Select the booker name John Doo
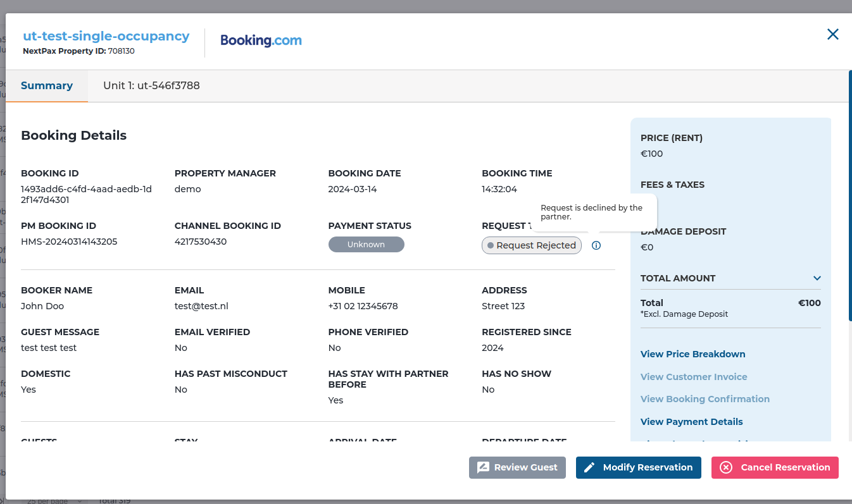This screenshot has height=504, width=852. click(42, 306)
